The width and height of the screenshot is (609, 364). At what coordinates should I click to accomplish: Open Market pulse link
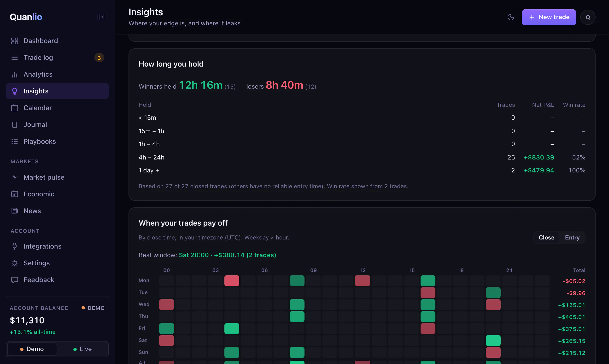pos(57,177)
